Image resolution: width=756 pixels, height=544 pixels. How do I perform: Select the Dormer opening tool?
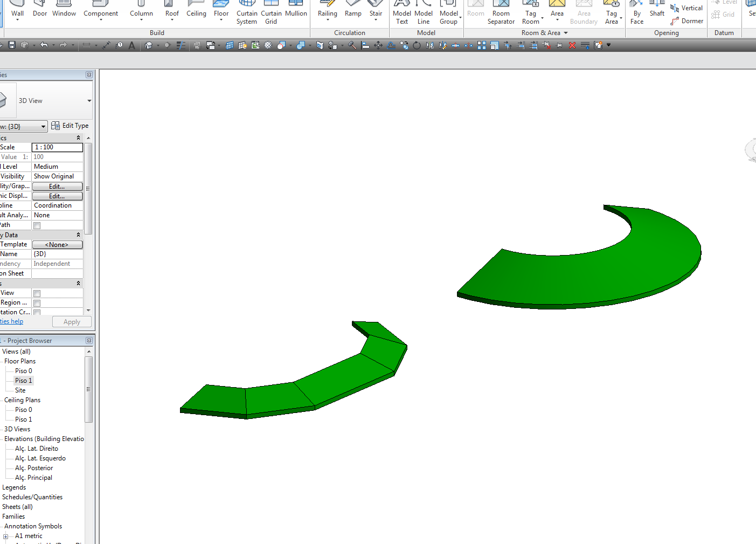[x=686, y=21]
